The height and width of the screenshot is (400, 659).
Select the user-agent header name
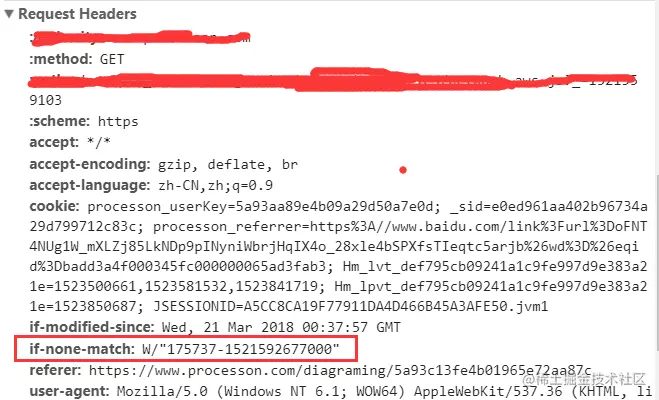pos(69,392)
